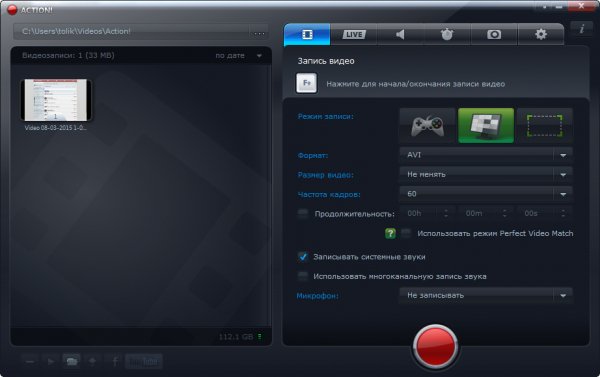Image resolution: width=600 pixels, height=377 pixels.
Task: Open the recordings folder icon
Action: coord(71,361)
